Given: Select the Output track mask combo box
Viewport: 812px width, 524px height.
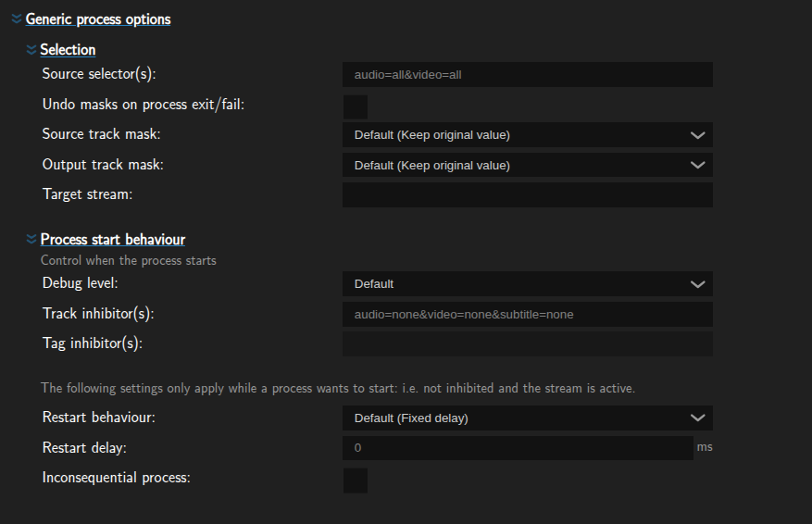Looking at the screenshot, I should [x=528, y=165].
